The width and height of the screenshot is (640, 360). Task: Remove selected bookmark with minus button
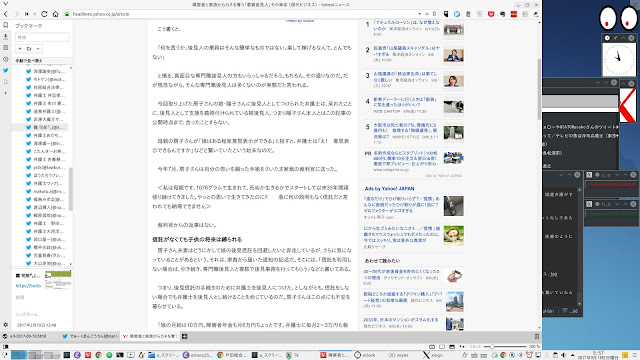pos(38,49)
